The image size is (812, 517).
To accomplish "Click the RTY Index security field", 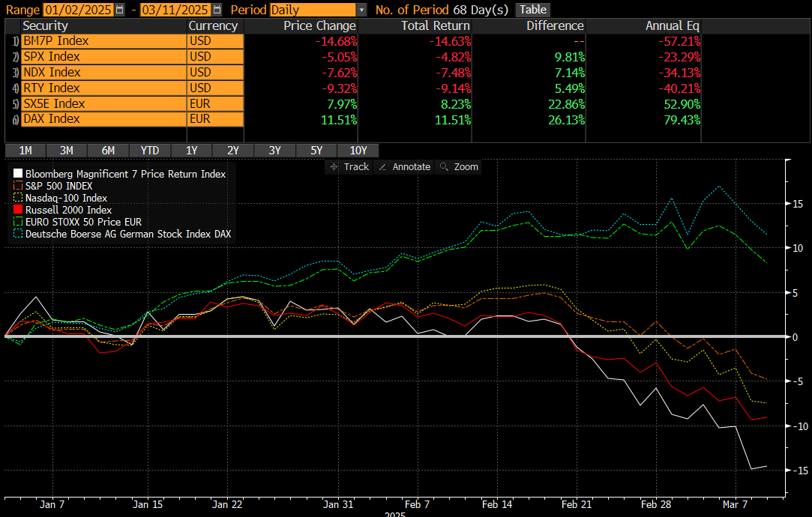I will coord(104,88).
